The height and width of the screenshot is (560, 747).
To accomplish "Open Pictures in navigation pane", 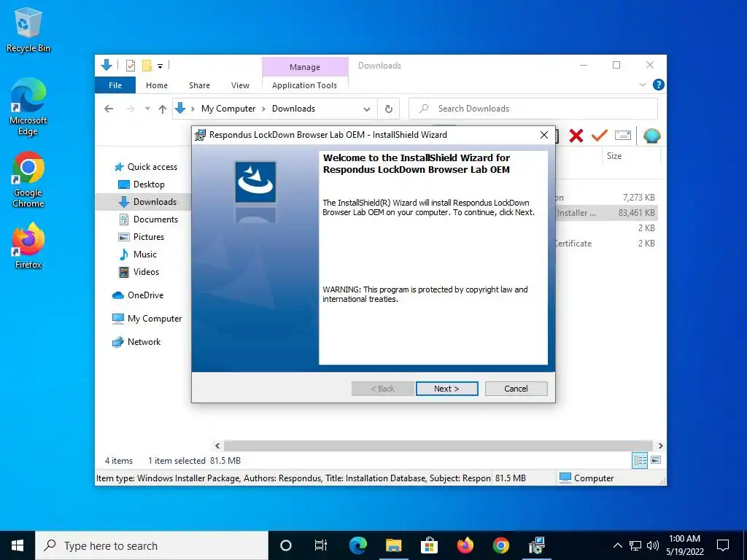I will [x=148, y=237].
